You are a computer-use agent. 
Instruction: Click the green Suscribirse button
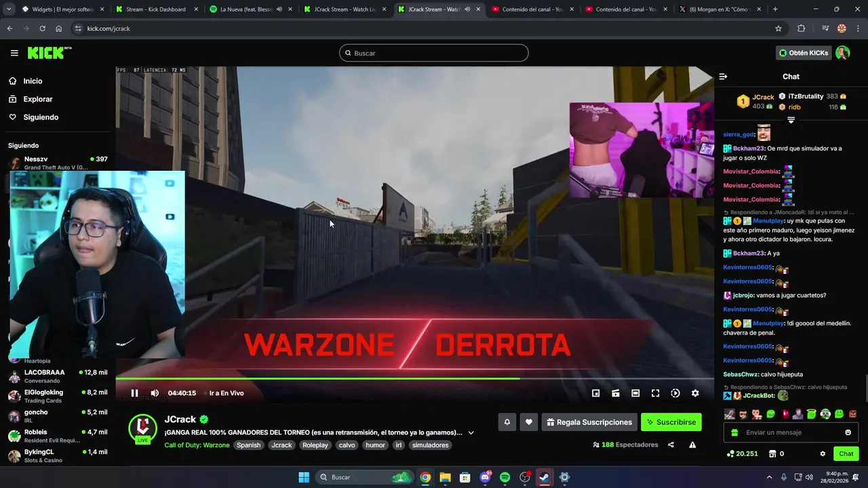[671, 422]
